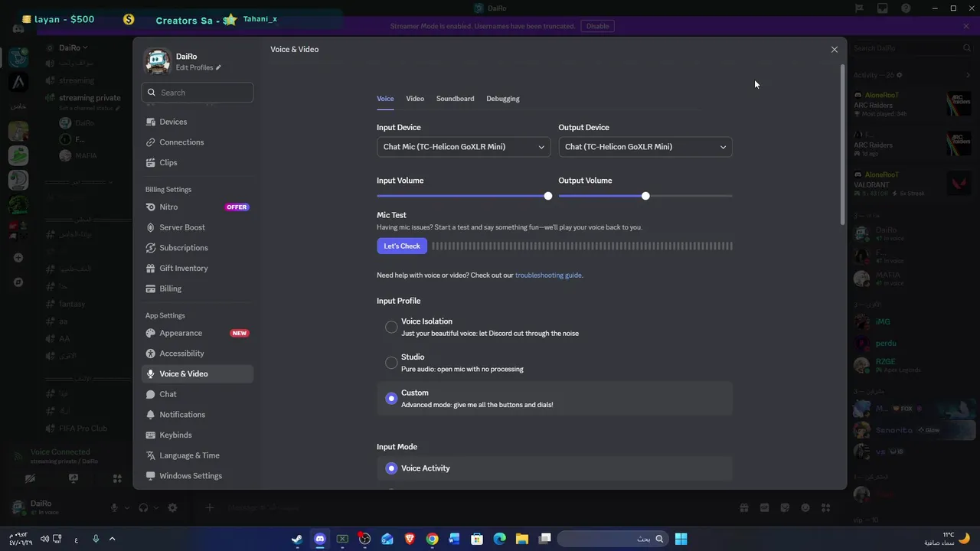Click Edit Profiles under DaiRo
This screenshot has height=551, width=980.
tap(198, 67)
